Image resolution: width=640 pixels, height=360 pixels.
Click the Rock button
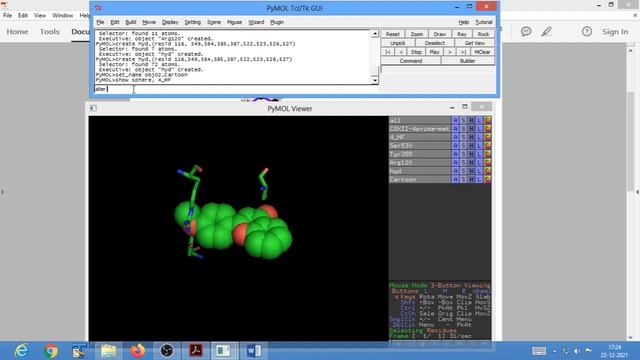[x=483, y=34]
